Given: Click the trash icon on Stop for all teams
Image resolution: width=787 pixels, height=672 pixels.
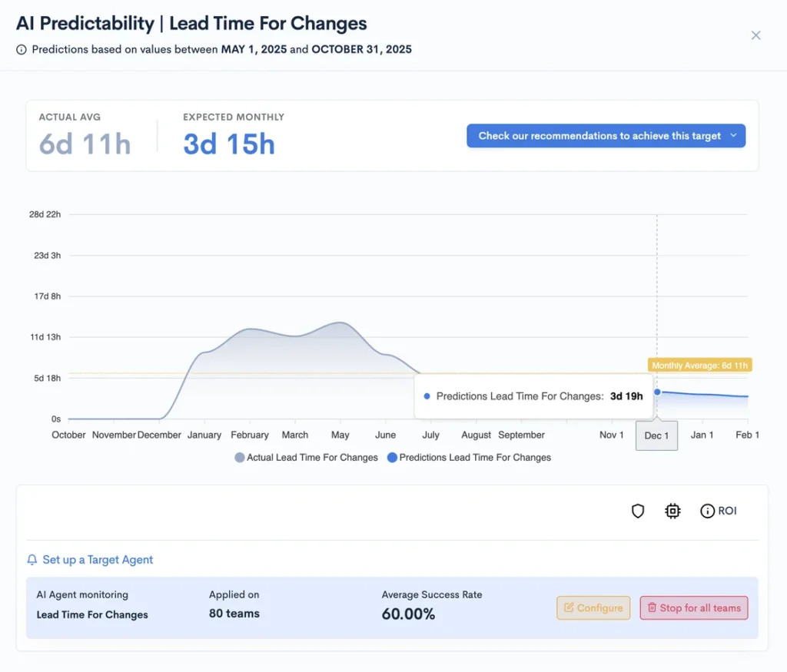Looking at the screenshot, I should [x=652, y=607].
